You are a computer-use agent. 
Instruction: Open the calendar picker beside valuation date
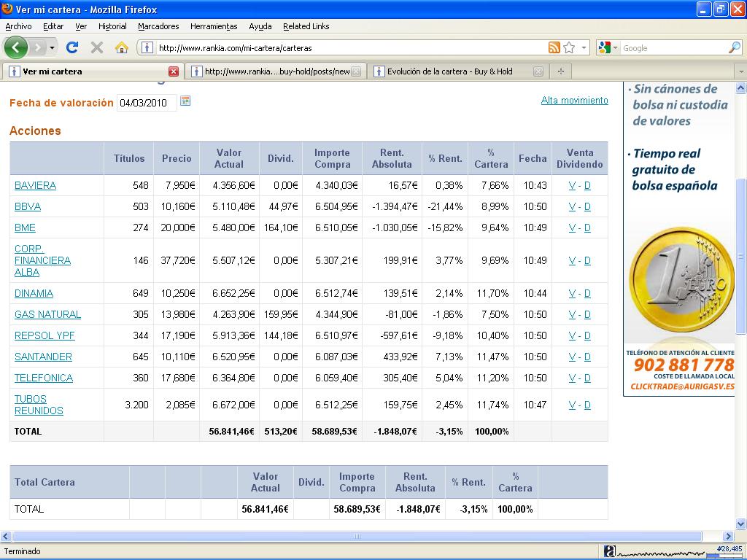(x=185, y=101)
